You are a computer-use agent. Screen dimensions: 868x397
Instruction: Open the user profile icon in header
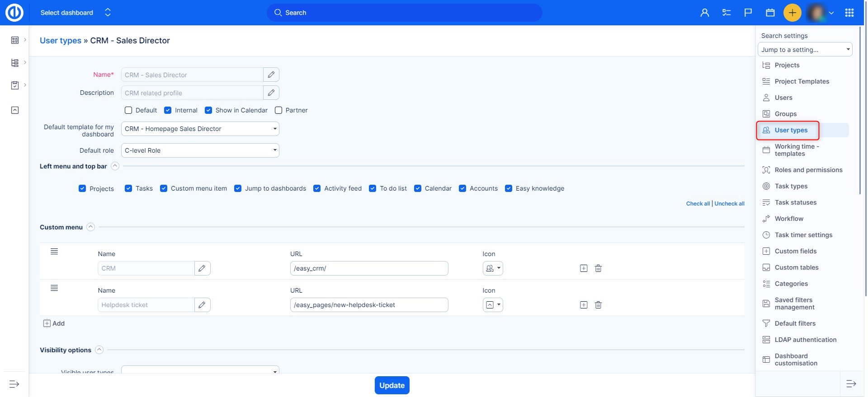[x=704, y=13]
